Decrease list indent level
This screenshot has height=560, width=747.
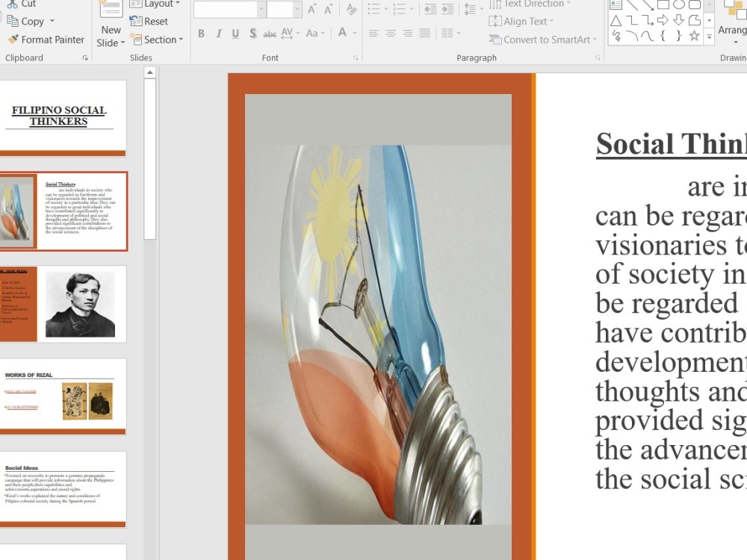[430, 9]
